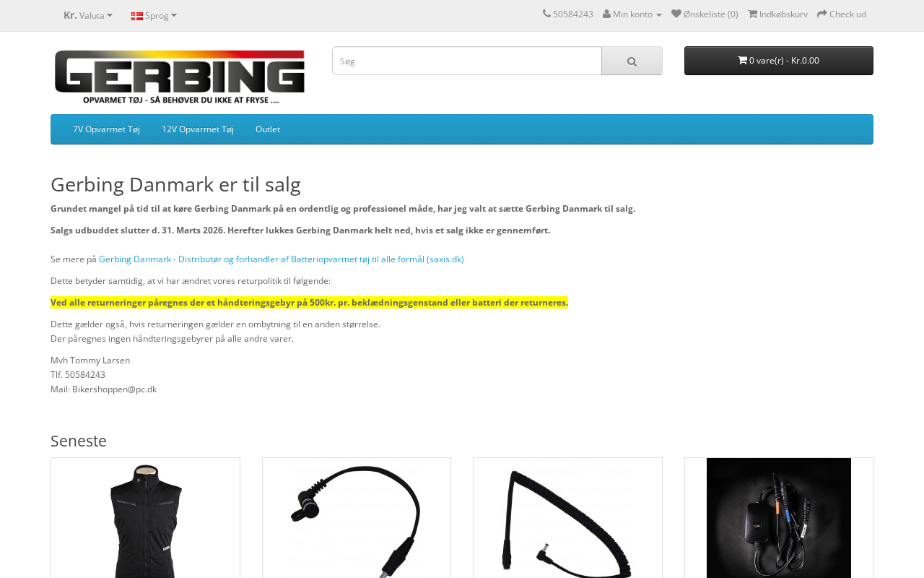Click the Danish flag icon
The image size is (924, 578).
[137, 16]
